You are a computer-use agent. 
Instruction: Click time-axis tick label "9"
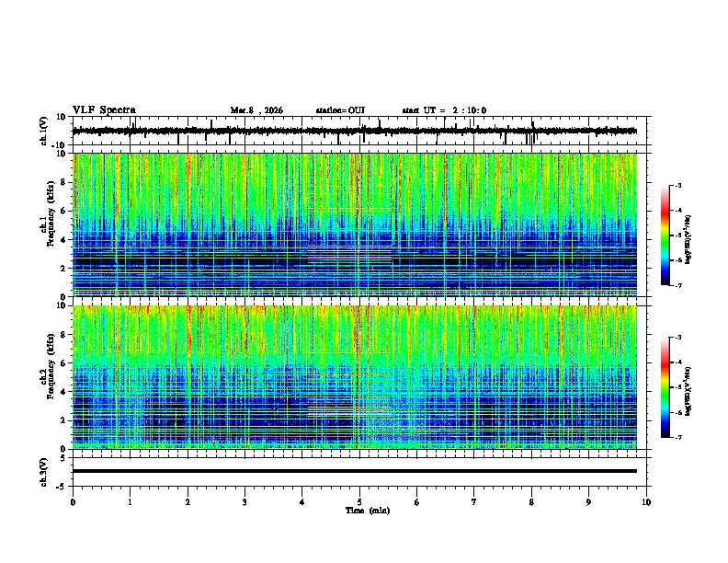coord(588,502)
